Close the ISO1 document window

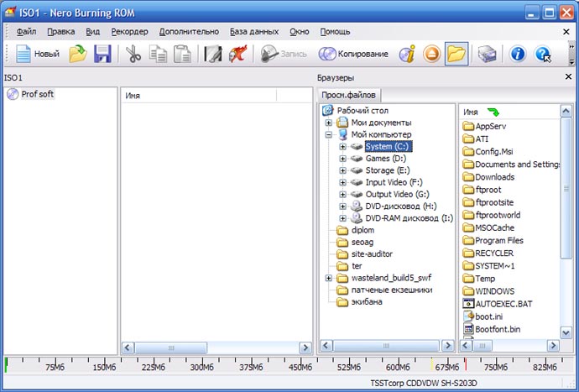click(x=566, y=32)
